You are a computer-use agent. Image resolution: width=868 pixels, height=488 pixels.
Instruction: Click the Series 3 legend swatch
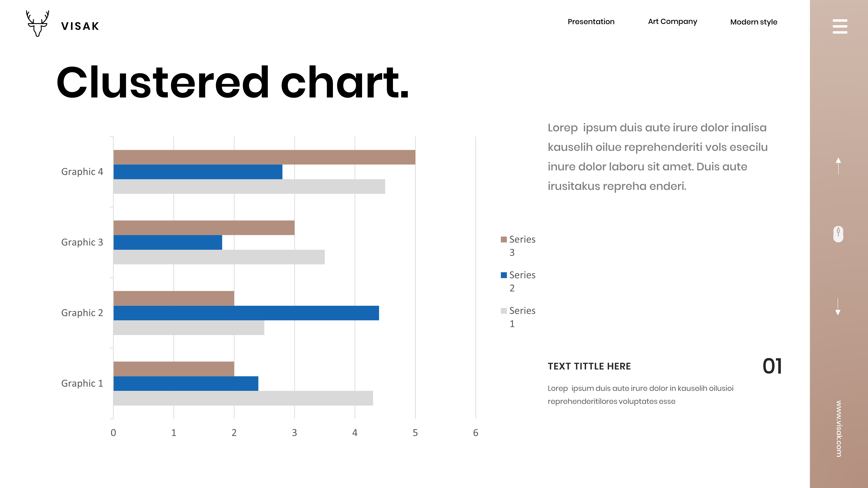pyautogui.click(x=504, y=239)
